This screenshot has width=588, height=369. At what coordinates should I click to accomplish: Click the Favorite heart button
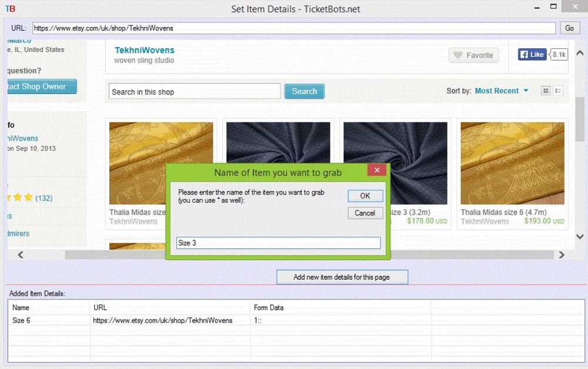coord(473,55)
